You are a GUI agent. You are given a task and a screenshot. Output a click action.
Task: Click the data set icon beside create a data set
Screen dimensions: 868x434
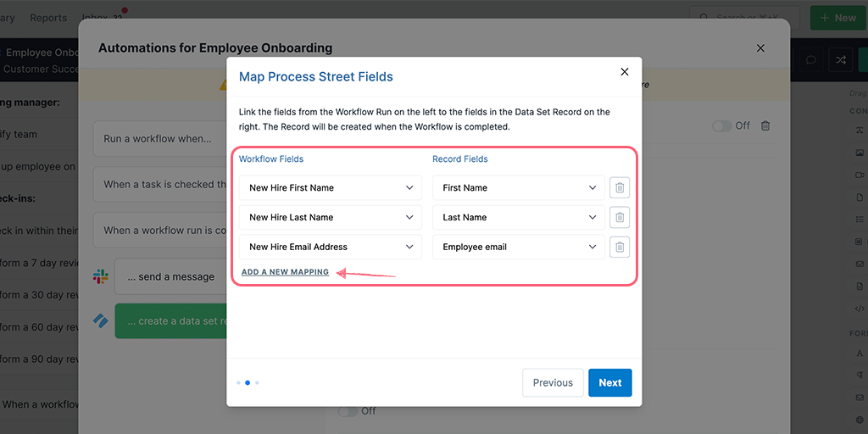click(100, 321)
